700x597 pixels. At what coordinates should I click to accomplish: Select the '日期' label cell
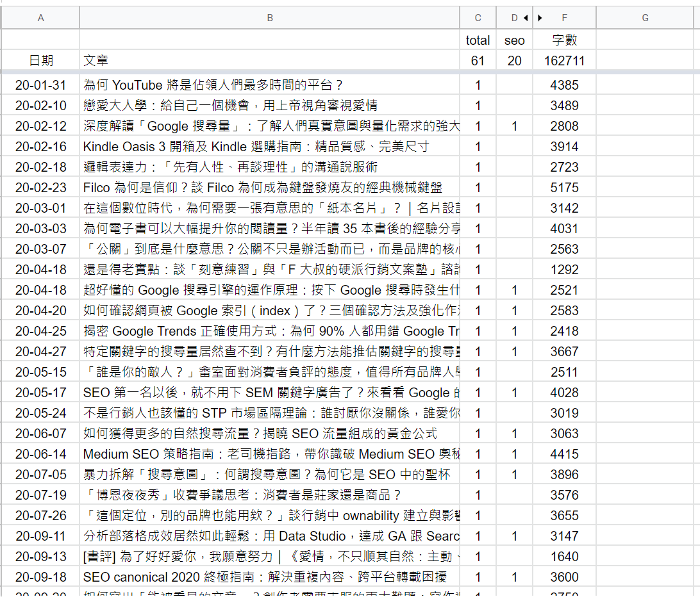tap(40, 61)
